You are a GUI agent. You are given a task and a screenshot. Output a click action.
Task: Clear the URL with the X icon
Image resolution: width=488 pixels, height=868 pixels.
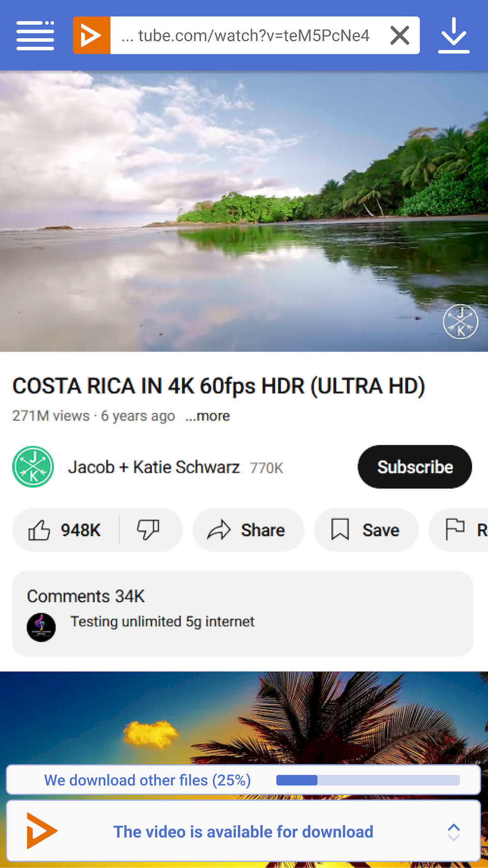pyautogui.click(x=399, y=35)
